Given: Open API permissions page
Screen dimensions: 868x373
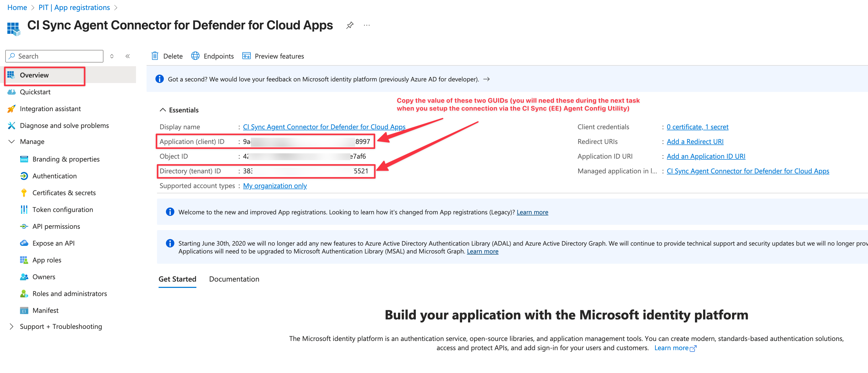Looking at the screenshot, I should (56, 226).
